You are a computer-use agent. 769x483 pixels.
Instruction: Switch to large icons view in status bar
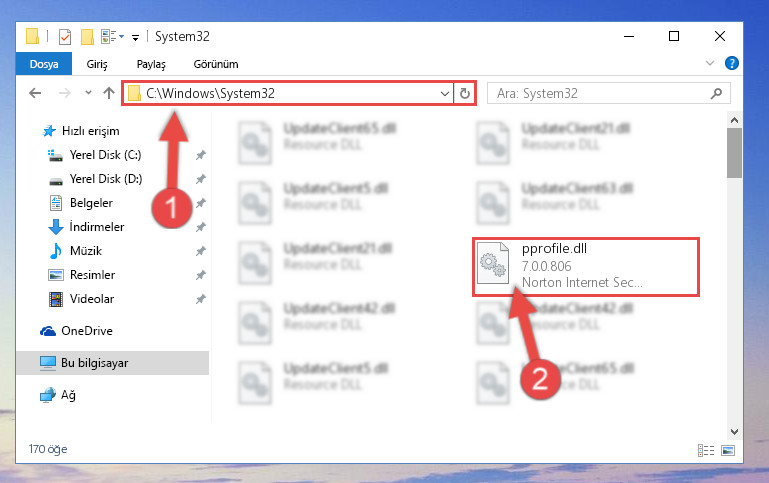(x=728, y=450)
